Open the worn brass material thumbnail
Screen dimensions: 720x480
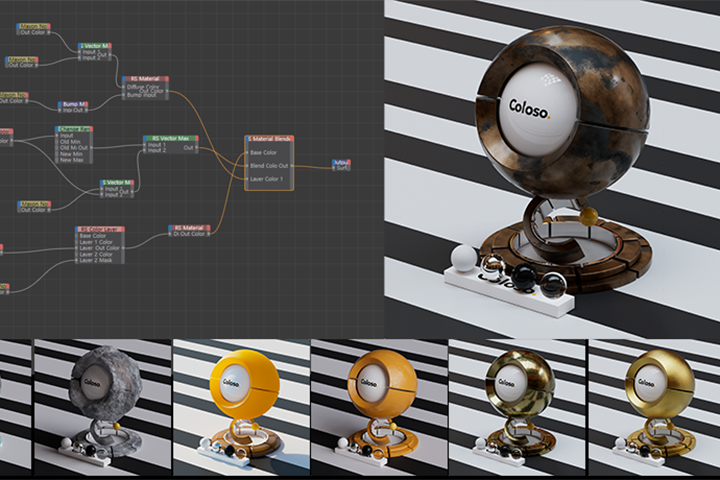pos(517,408)
